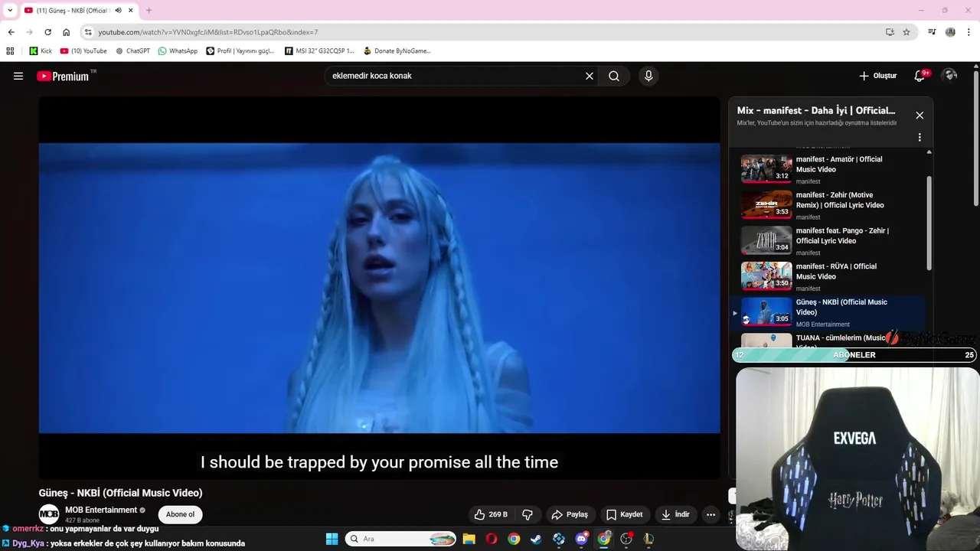
Task: Open the Windows Start menu
Action: 332,539
